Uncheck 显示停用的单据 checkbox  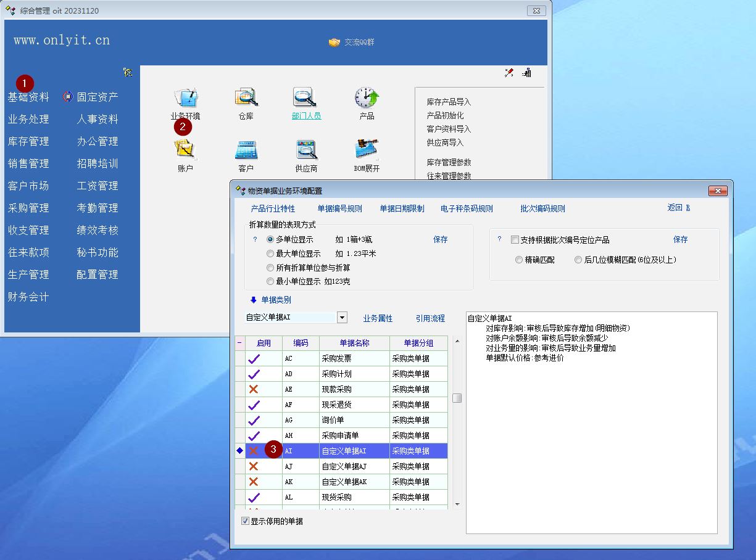[x=246, y=521]
